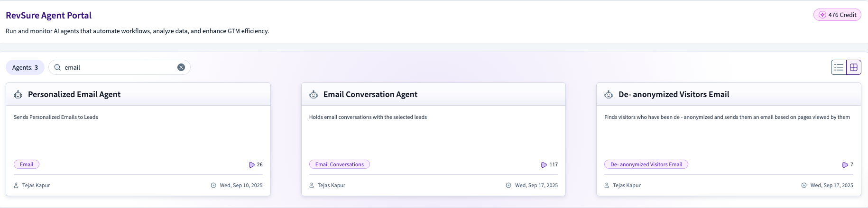This screenshot has width=868, height=208.
Task: Select the Email Conversations tag
Action: [340, 164]
